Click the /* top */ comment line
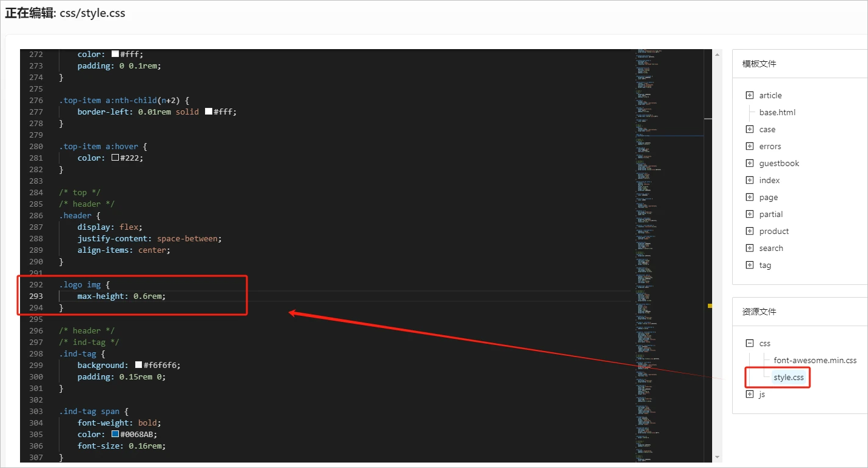 pos(79,192)
